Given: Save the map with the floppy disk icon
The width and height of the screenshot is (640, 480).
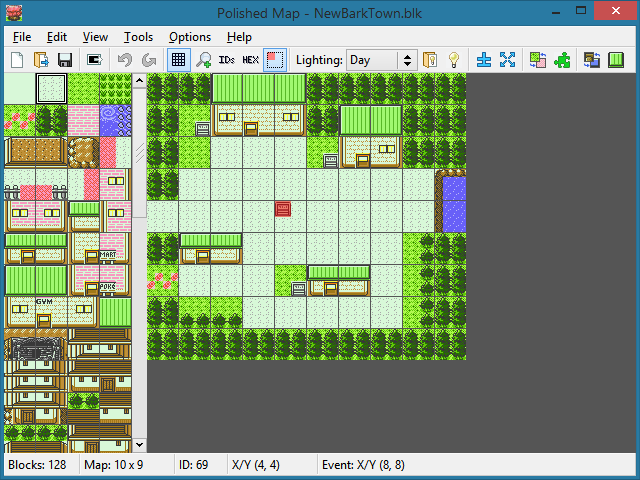Looking at the screenshot, I should [x=65, y=60].
